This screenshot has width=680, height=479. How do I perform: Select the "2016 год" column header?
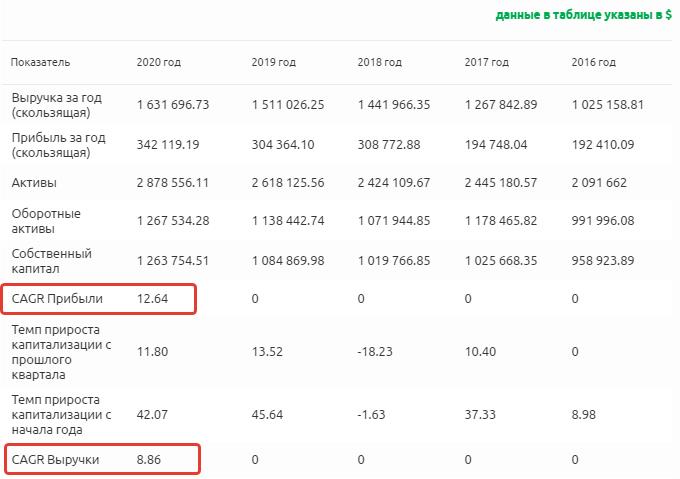[593, 62]
